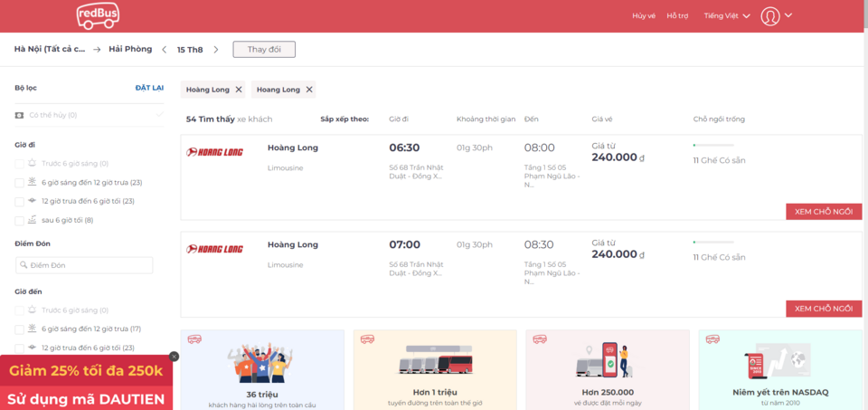Open the user profile icon
Viewport: 868px width, 410px height.
tap(769, 16)
